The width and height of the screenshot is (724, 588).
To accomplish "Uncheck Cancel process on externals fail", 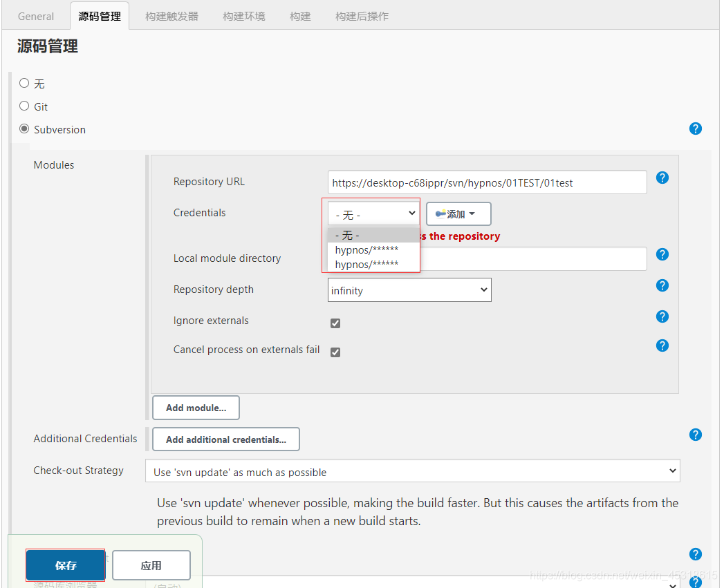I will pos(335,352).
